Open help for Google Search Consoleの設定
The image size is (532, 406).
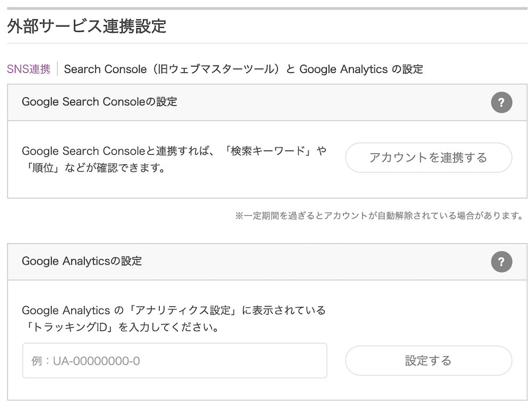pyautogui.click(x=502, y=102)
